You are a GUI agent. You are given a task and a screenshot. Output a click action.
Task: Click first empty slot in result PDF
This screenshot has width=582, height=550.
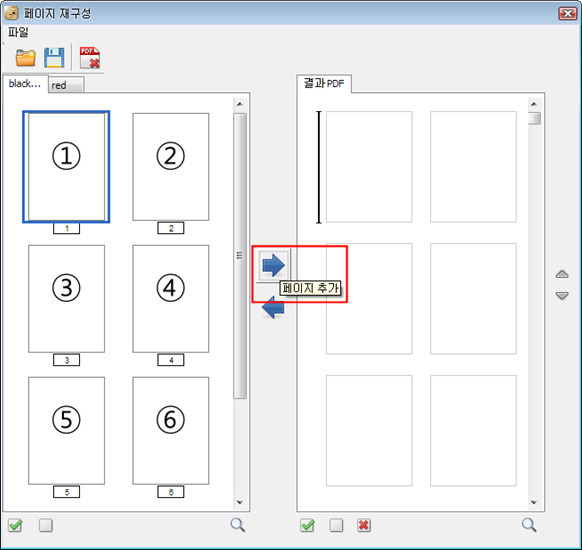point(369,167)
